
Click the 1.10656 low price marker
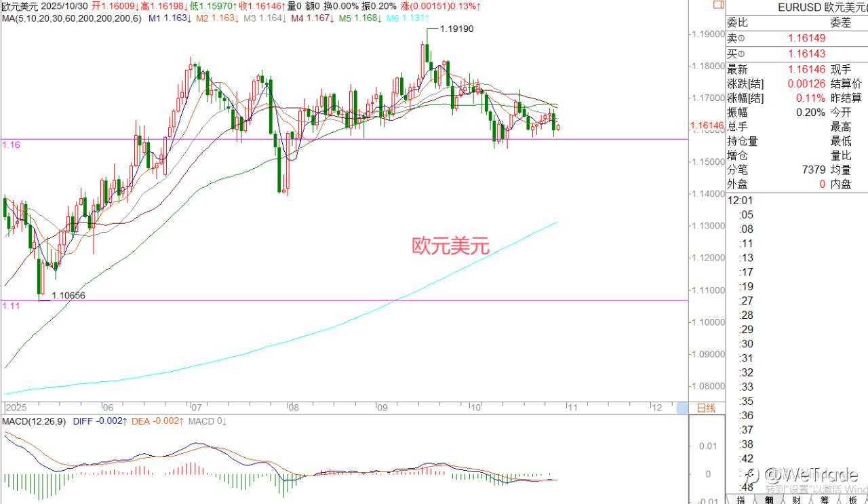pyautogui.click(x=68, y=296)
